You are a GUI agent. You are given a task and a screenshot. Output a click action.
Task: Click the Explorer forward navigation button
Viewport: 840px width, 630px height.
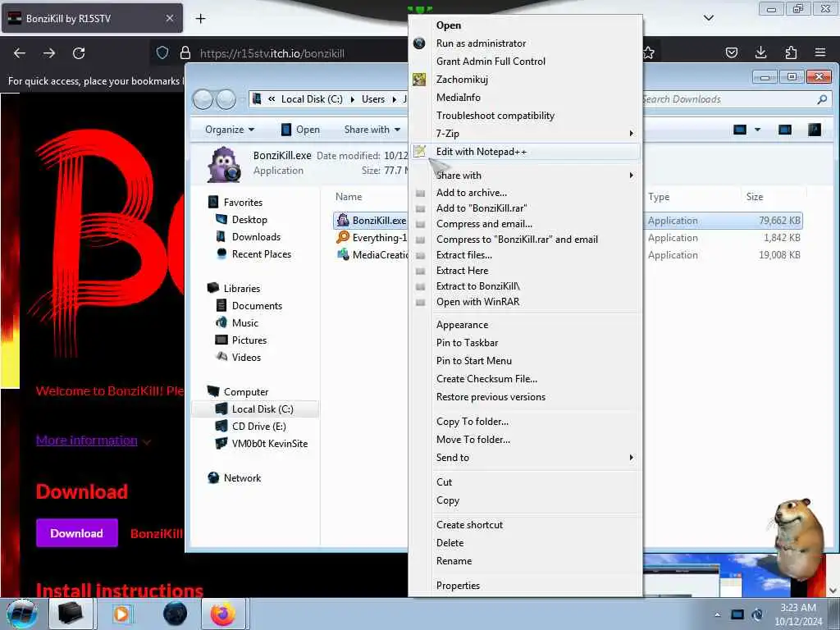[x=226, y=99]
